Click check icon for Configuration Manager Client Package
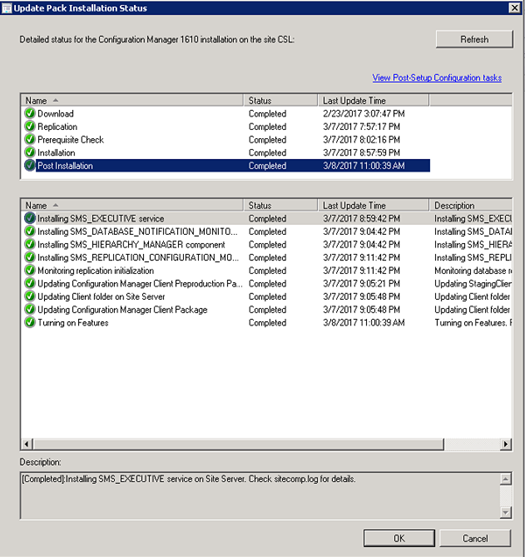525x557 pixels. coord(30,309)
